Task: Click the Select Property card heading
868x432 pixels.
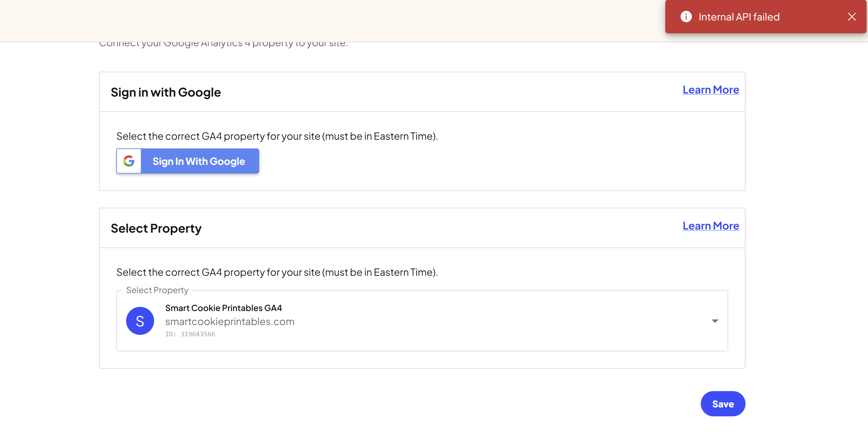Action: pyautogui.click(x=156, y=228)
